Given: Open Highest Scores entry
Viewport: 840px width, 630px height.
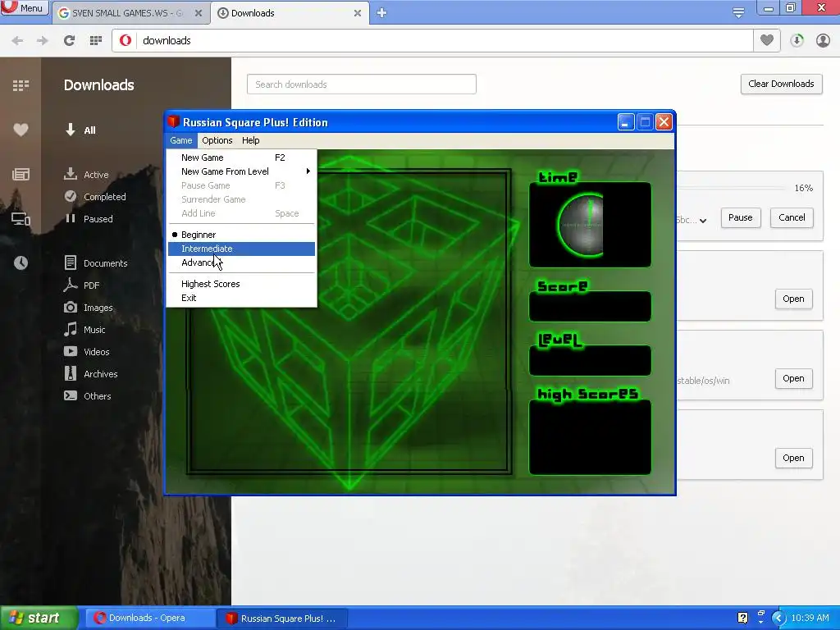Looking at the screenshot, I should pyautogui.click(x=241, y=284).
